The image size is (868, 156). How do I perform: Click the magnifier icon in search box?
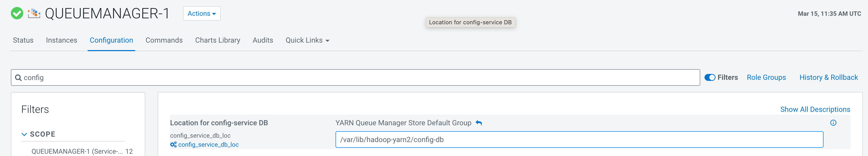18,78
